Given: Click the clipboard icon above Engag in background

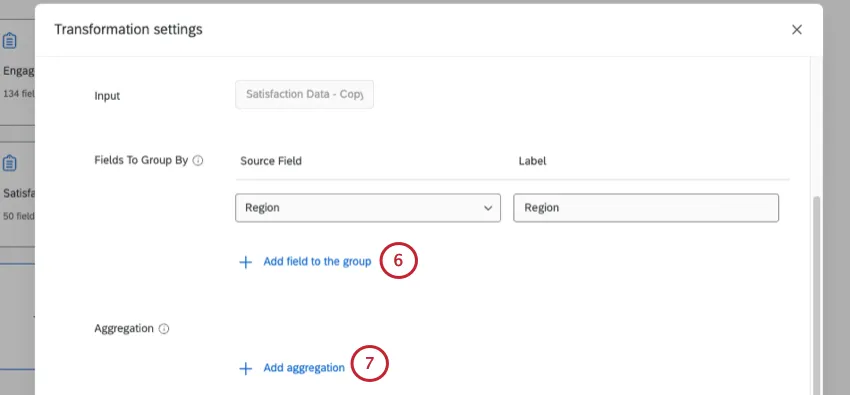Looking at the screenshot, I should pyautogui.click(x=9, y=41).
